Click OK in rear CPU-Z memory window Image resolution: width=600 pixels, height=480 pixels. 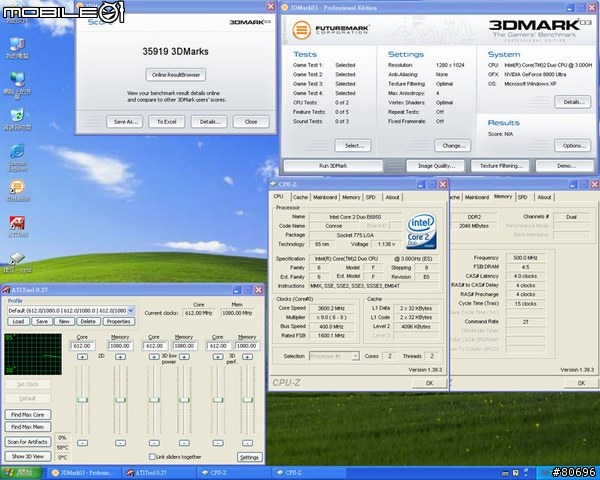(581, 383)
